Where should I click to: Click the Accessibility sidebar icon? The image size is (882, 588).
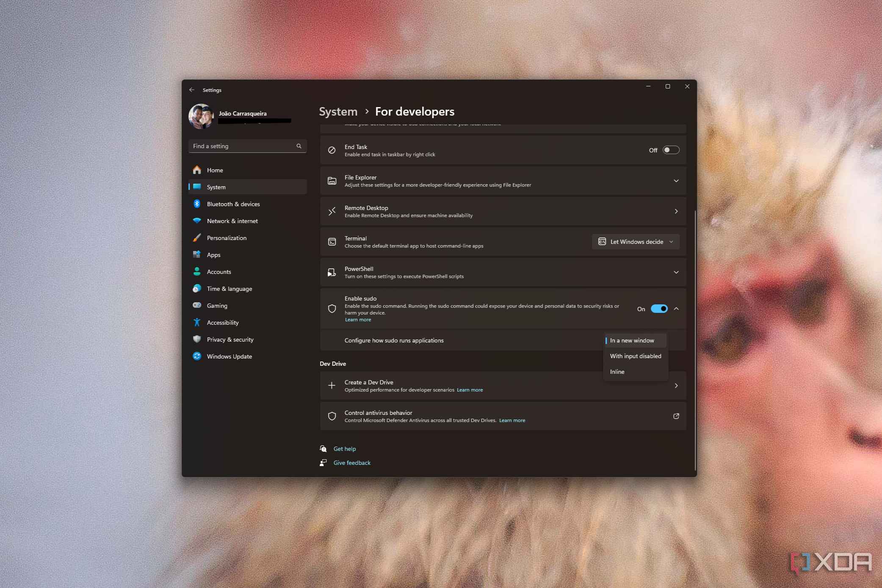(x=197, y=323)
